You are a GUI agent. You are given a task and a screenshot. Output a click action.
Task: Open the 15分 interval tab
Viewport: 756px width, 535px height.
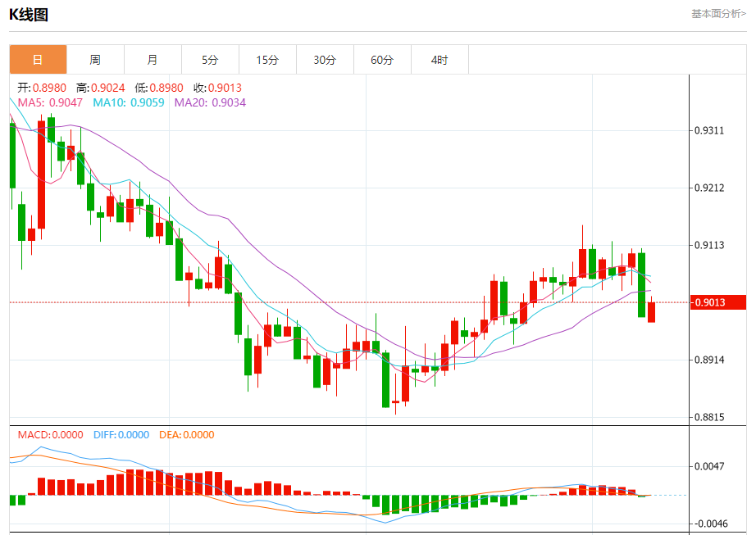(x=267, y=60)
